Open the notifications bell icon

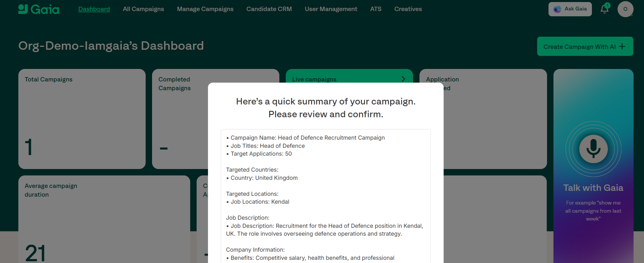pyautogui.click(x=604, y=9)
